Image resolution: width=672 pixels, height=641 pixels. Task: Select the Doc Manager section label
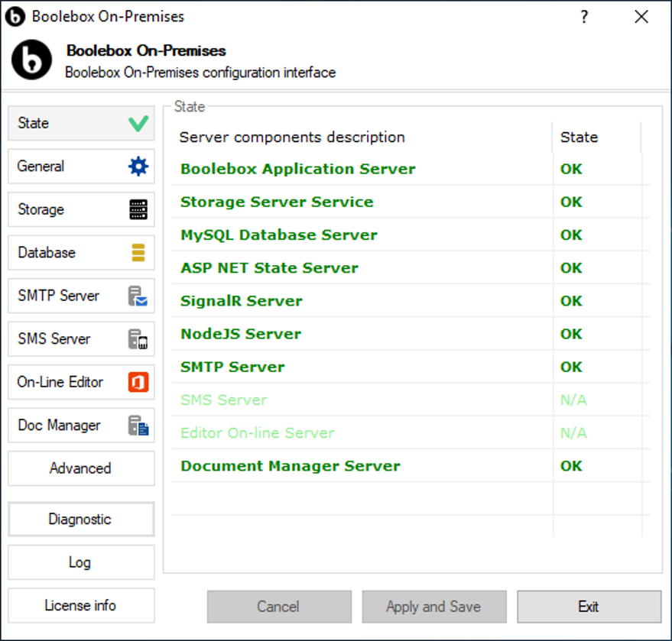click(59, 426)
